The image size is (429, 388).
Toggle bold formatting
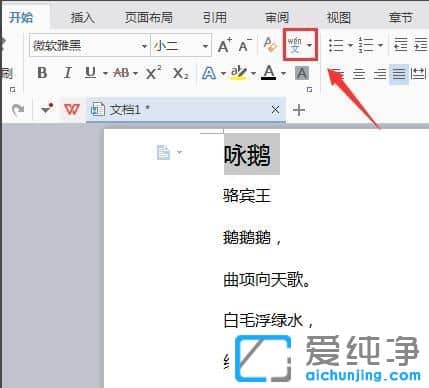coord(42,73)
